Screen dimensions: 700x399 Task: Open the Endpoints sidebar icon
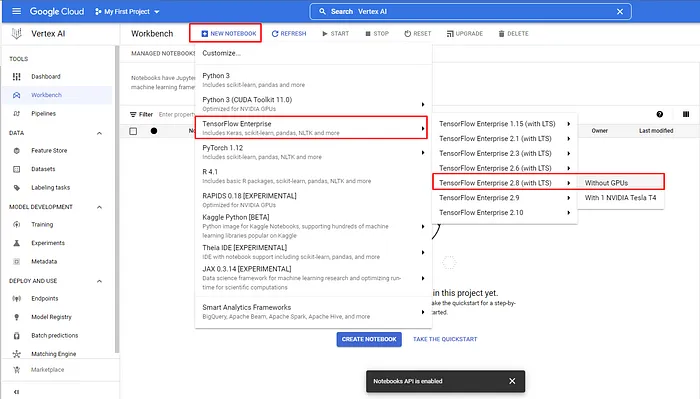coord(17,299)
